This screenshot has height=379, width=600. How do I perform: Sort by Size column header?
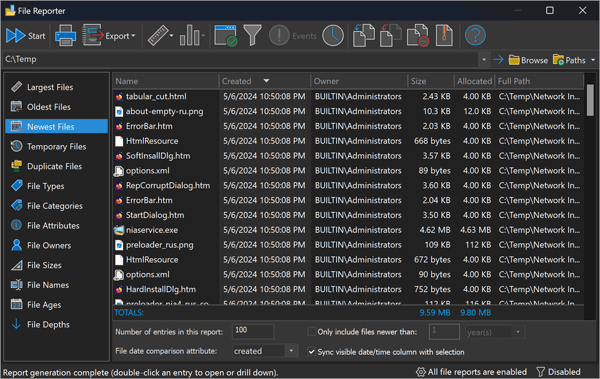pos(430,81)
